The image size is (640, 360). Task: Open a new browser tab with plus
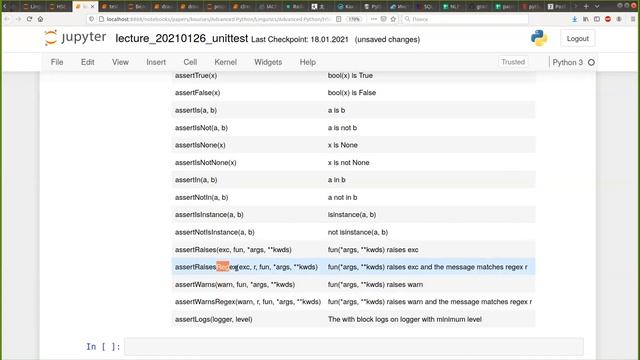(x=586, y=6)
